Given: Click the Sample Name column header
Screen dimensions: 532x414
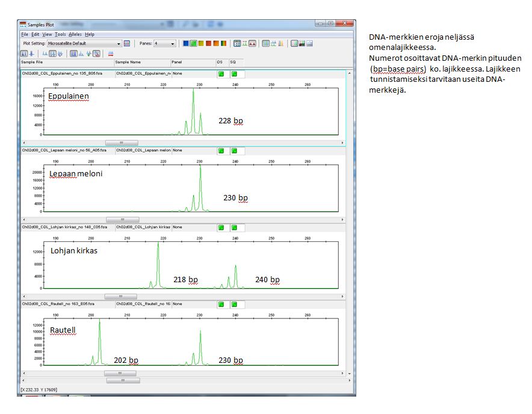Looking at the screenshot, I should tap(128, 62).
